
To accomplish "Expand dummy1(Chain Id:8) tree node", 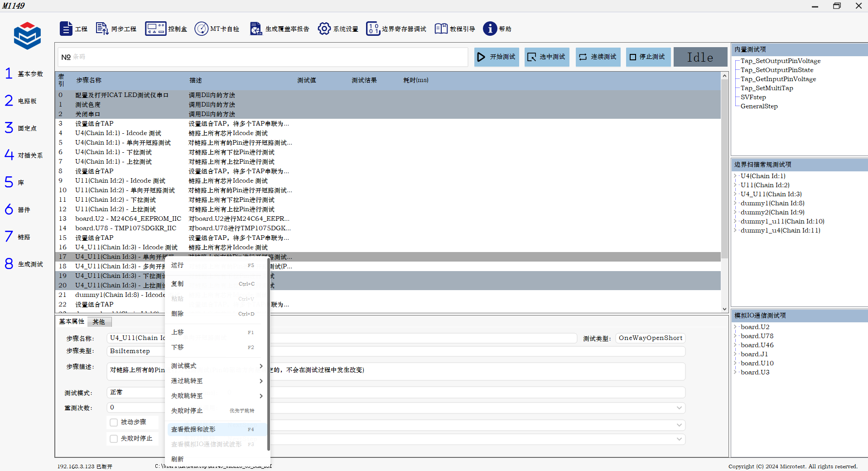I will coord(735,203).
